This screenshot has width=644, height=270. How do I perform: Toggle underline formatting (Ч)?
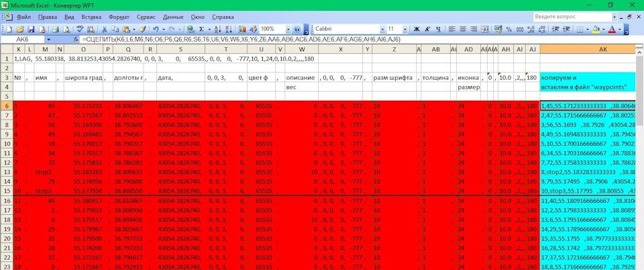coord(438,29)
